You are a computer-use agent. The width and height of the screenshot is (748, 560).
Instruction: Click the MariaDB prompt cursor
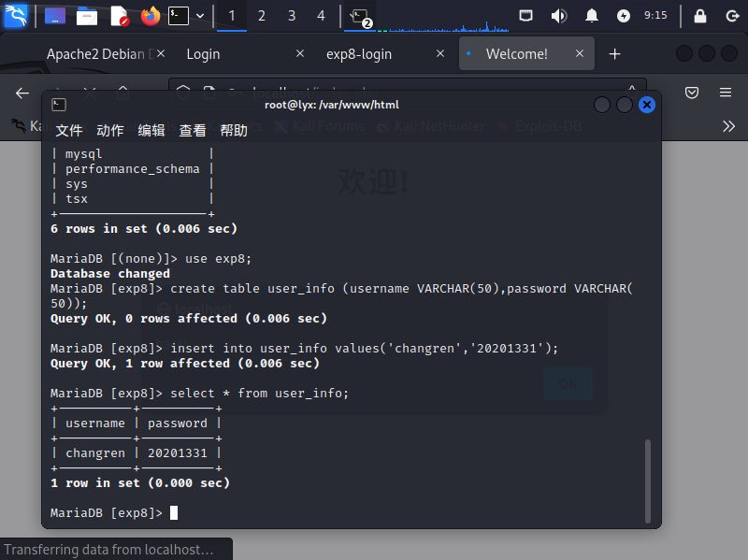point(174,512)
